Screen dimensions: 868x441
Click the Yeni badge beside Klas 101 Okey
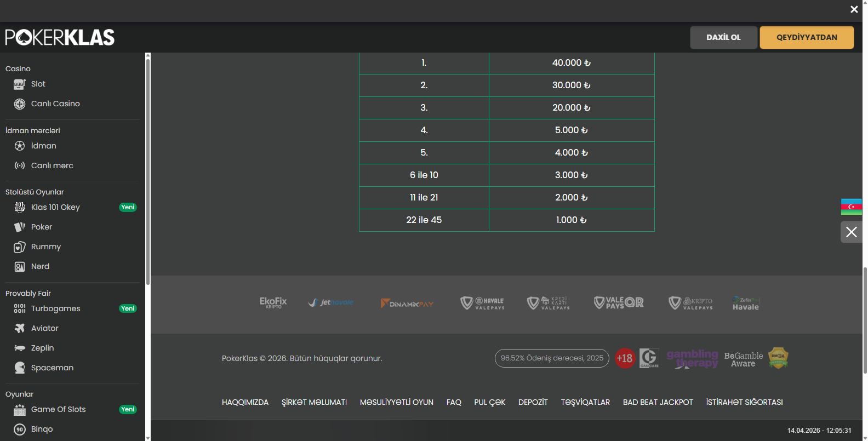pyautogui.click(x=128, y=207)
